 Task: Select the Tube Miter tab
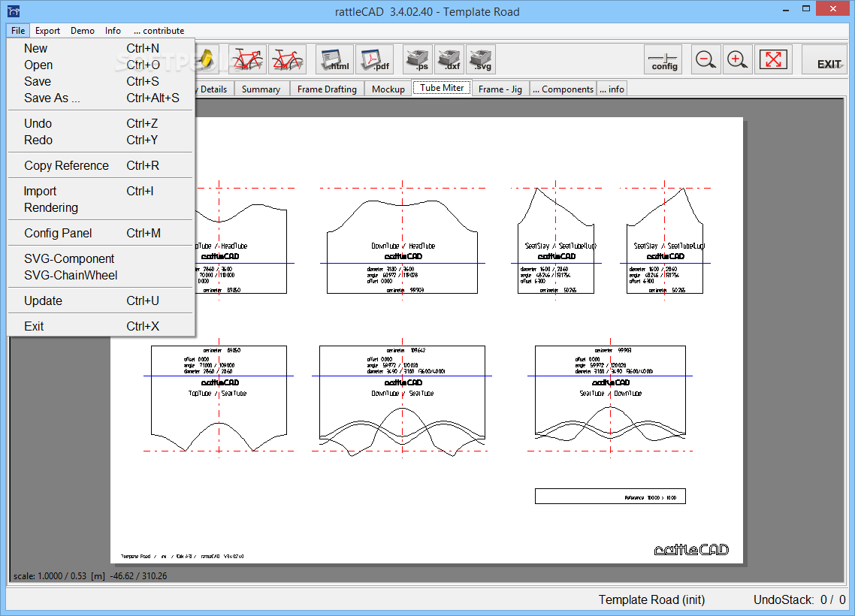(x=442, y=88)
